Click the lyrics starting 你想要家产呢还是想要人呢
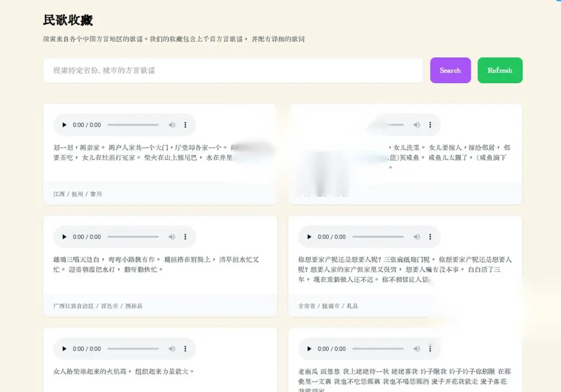This screenshot has width=561, height=392. [405, 269]
